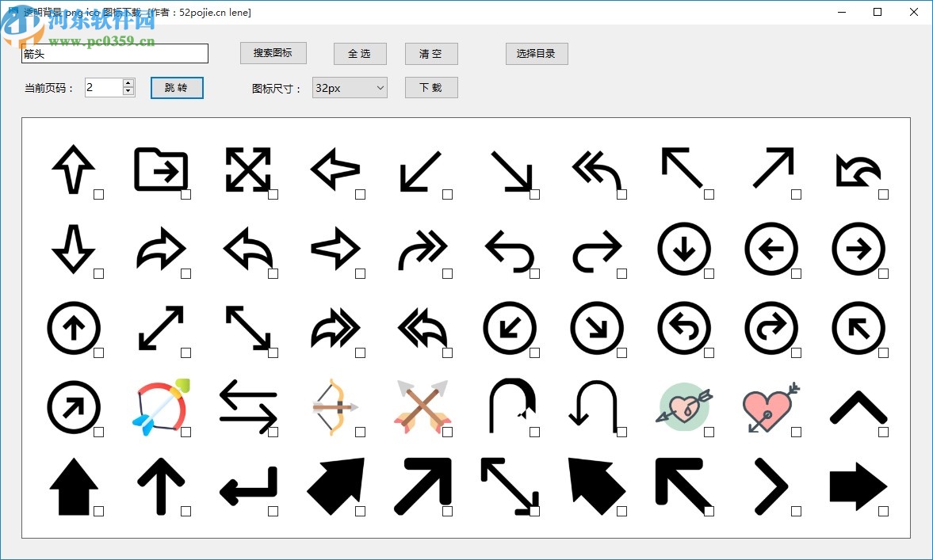The height and width of the screenshot is (560, 933).
Task: Choose the undo arrow over box icon
Action: tap(858, 170)
